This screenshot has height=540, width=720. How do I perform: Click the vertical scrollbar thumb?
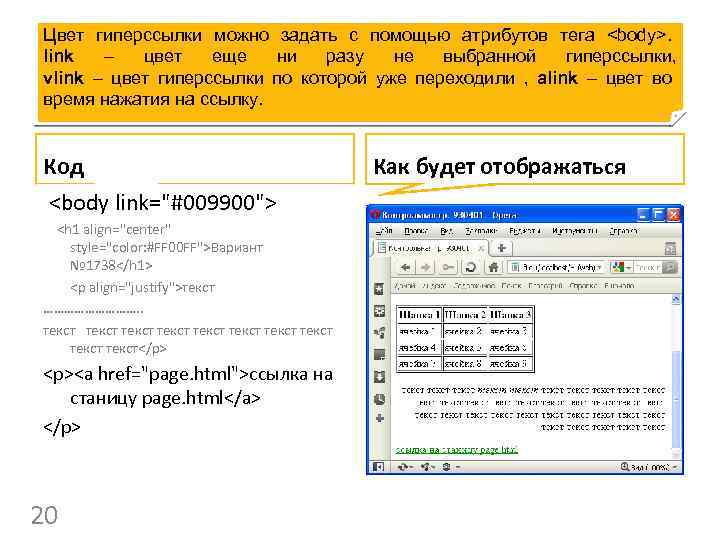[x=676, y=397]
